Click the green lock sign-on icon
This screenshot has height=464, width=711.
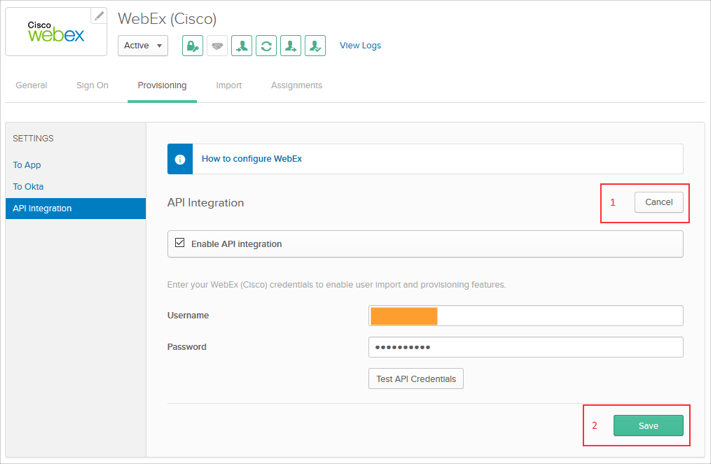point(192,46)
